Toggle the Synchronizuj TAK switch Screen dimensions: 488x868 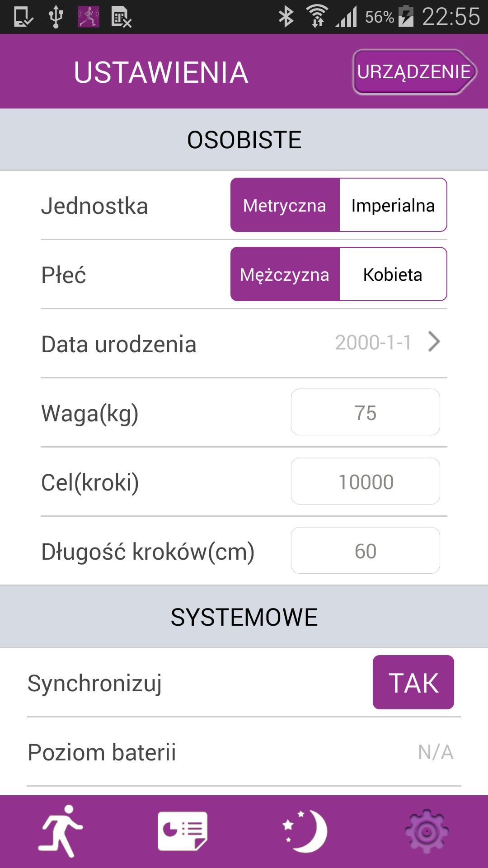pyautogui.click(x=413, y=682)
